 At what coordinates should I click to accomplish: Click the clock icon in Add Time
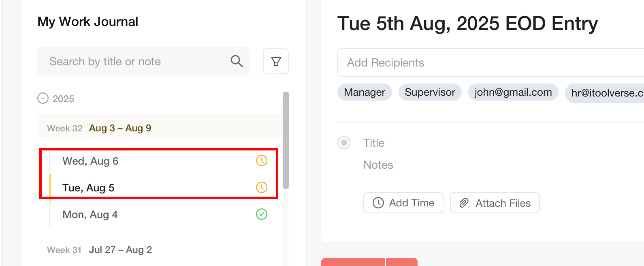coord(378,203)
